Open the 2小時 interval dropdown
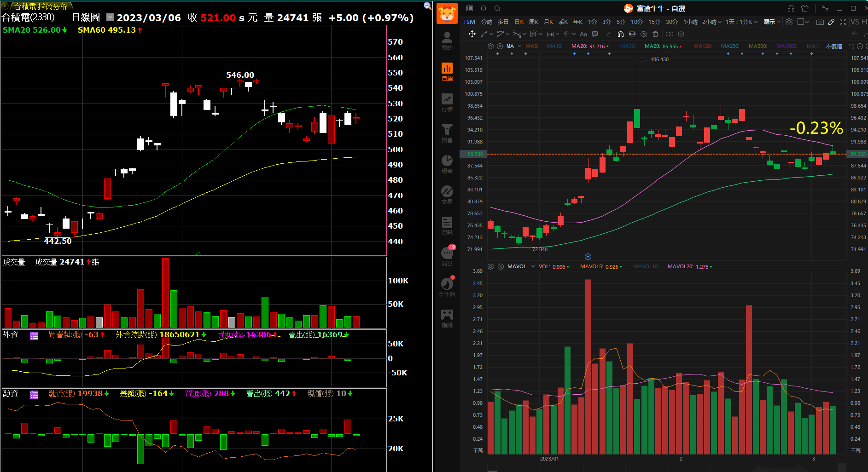This screenshot has width=868, height=472. point(712,22)
